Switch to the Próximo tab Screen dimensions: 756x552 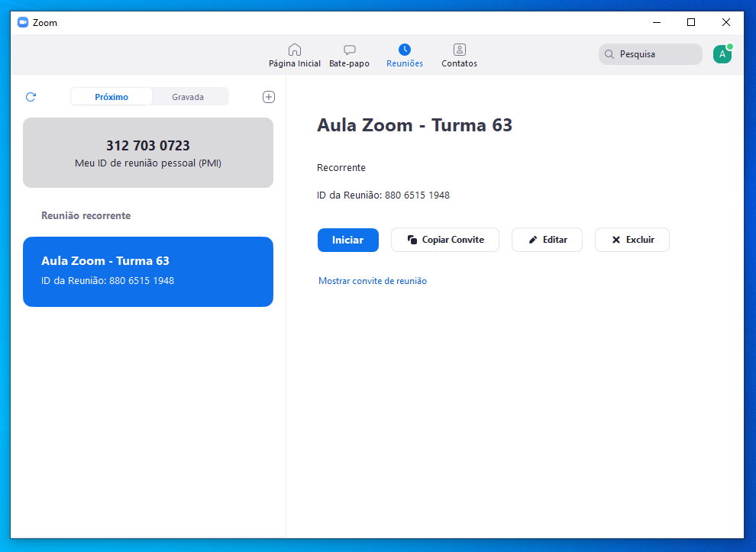click(111, 97)
